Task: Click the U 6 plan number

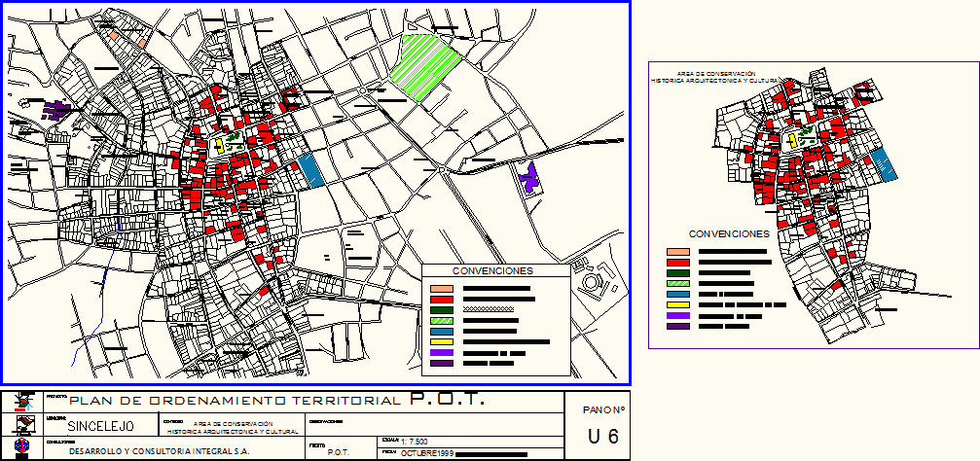Action: pos(603,437)
